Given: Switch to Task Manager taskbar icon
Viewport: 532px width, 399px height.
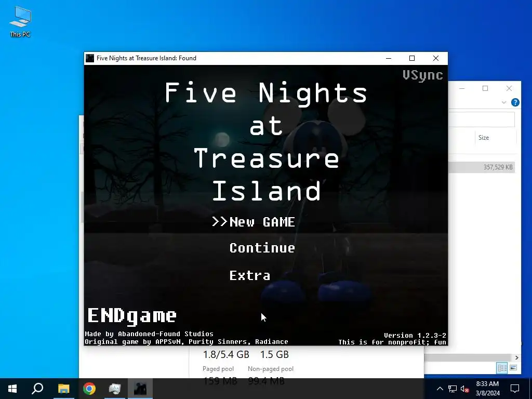Looking at the screenshot, I should (115, 389).
